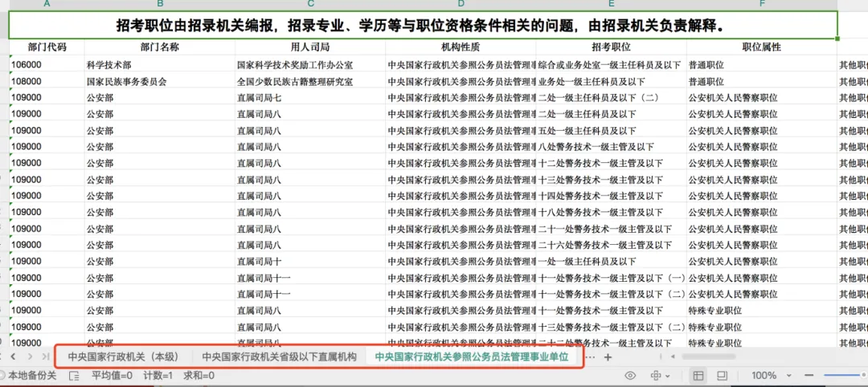The image size is (868, 387).
Task: Click the status bar settings icon beside 平均值
Action: 74,376
